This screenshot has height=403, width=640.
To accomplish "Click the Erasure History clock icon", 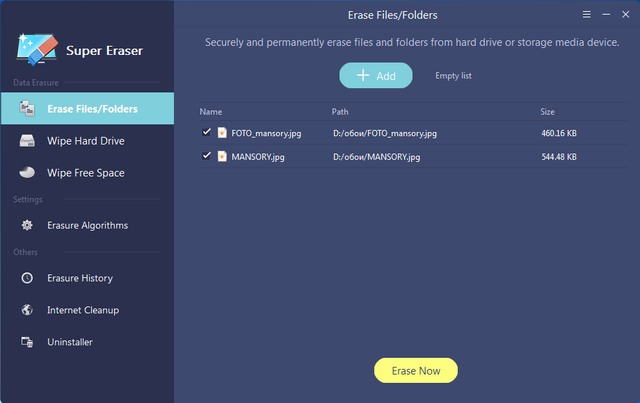I will [28, 278].
